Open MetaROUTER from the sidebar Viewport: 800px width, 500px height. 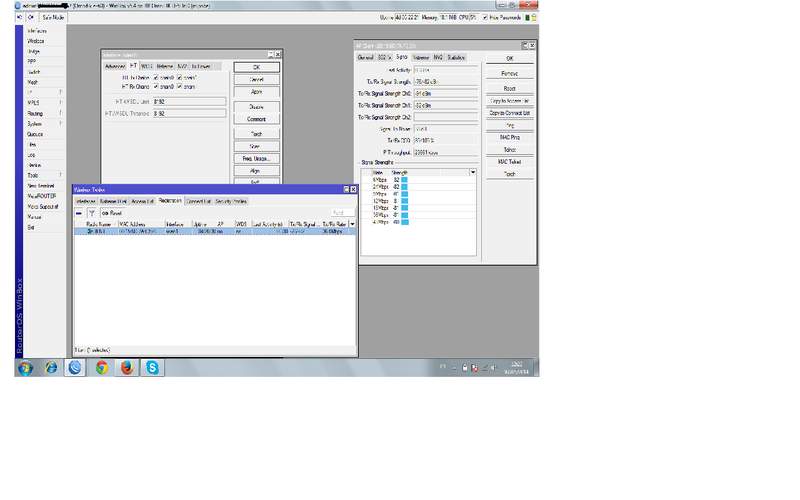(42, 196)
